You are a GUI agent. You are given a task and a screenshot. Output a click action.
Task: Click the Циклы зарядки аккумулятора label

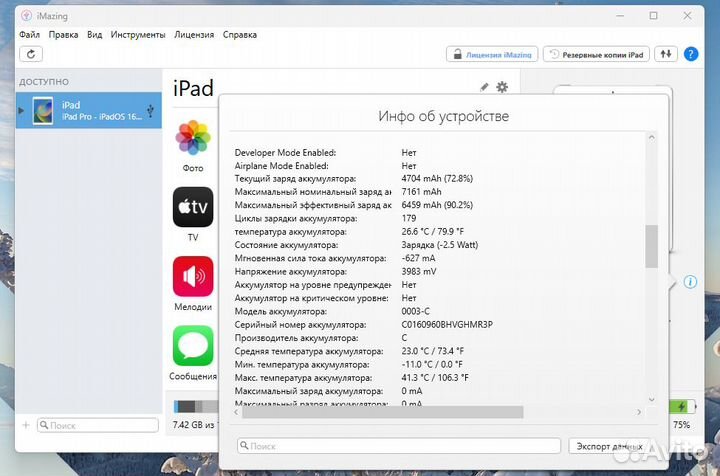click(296, 218)
